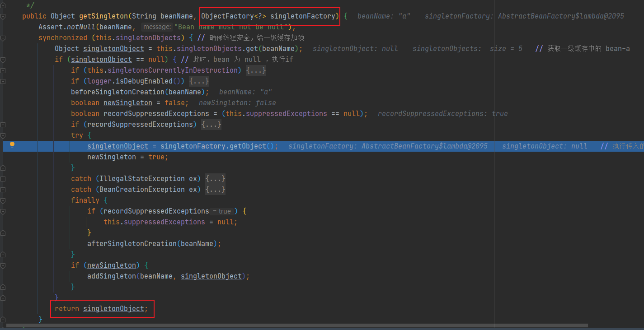
Task: Click the singletonFactory parameter in signature
Action: 303,16
